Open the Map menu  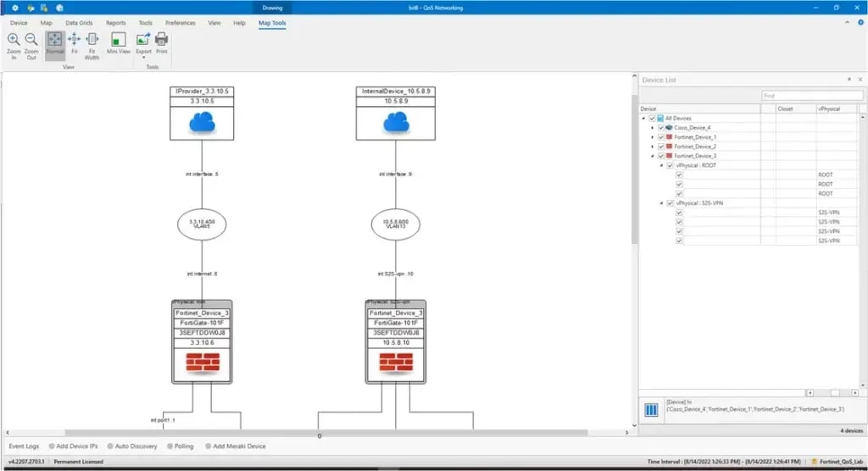46,23
